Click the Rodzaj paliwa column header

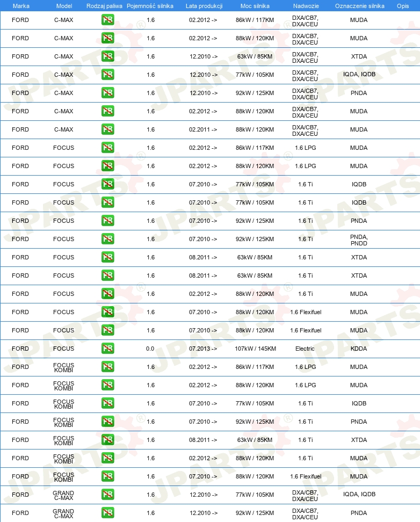pyautogui.click(x=104, y=6)
